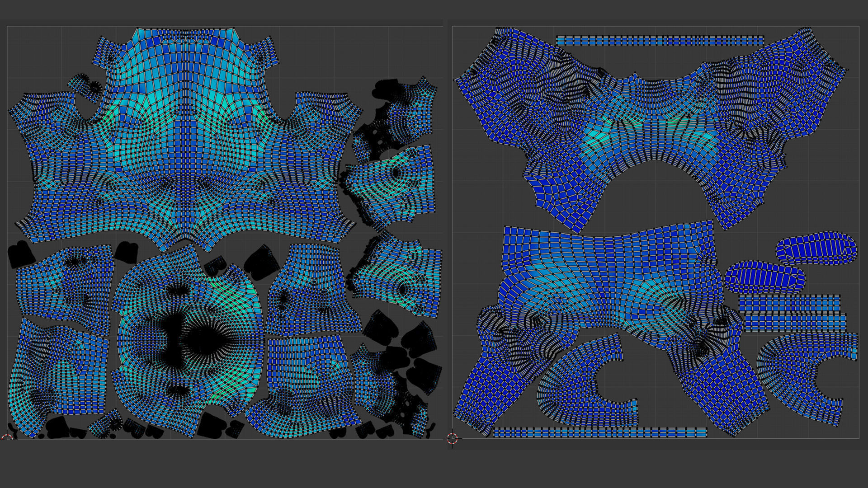Click the 2D cursor in left UV editor
Image resolution: width=868 pixels, height=488 pixels.
click(7, 438)
